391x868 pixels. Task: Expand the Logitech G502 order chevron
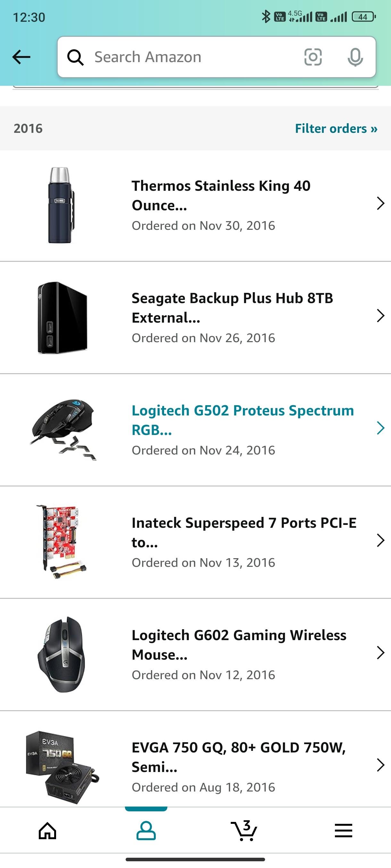pyautogui.click(x=380, y=428)
